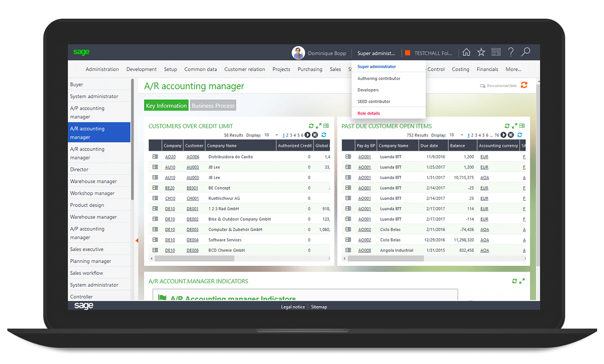Open favorites star icon in header

click(x=481, y=53)
